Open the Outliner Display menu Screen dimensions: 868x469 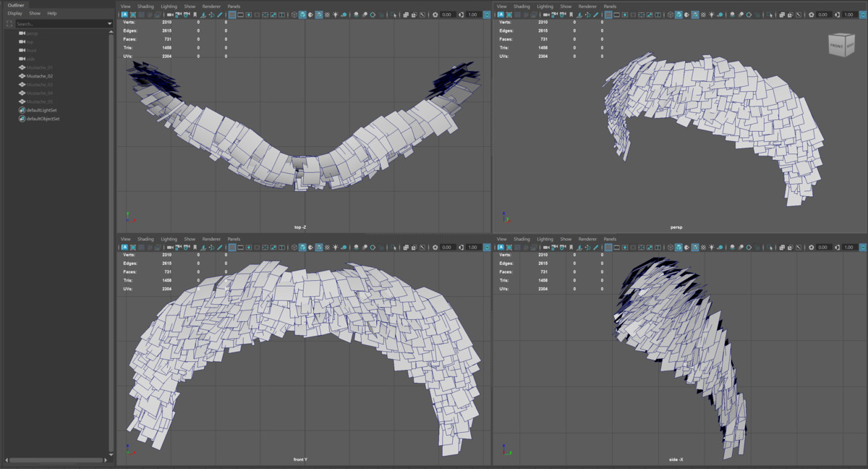tap(15, 13)
